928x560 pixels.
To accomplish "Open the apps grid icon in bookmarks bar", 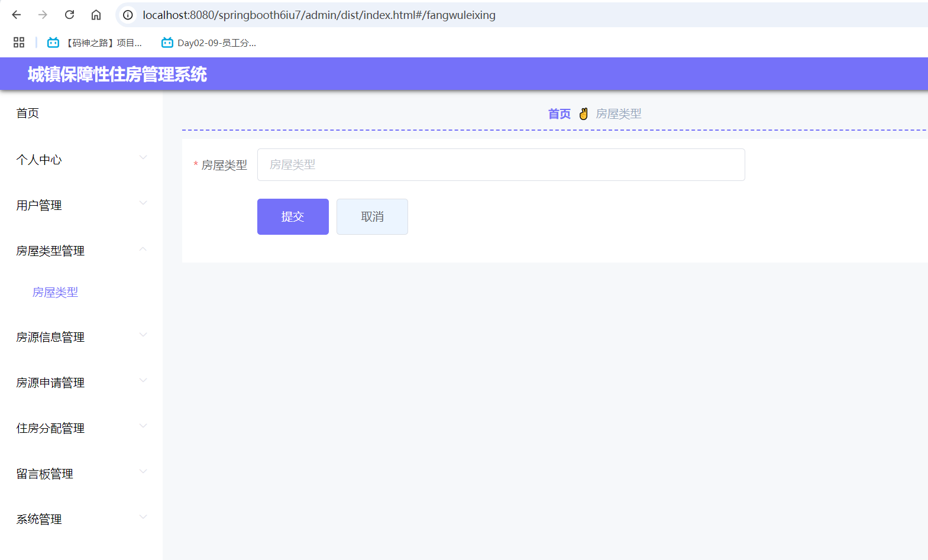I will click(x=19, y=43).
